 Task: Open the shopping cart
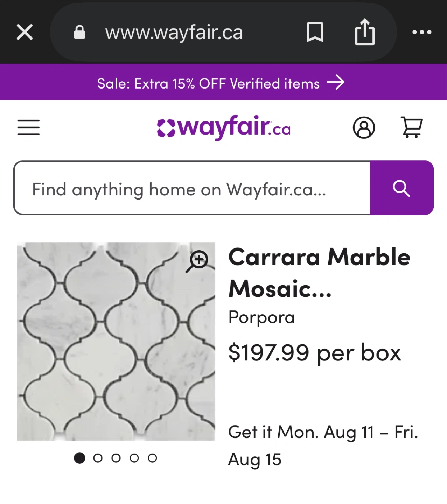pos(412,127)
